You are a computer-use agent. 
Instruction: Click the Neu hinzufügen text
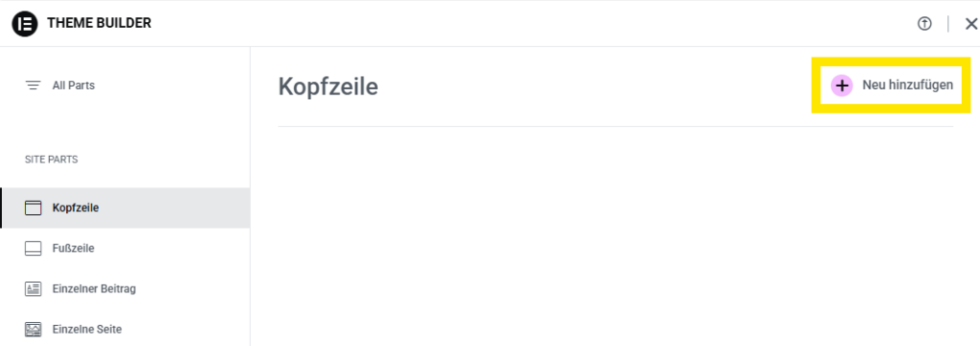[907, 85]
